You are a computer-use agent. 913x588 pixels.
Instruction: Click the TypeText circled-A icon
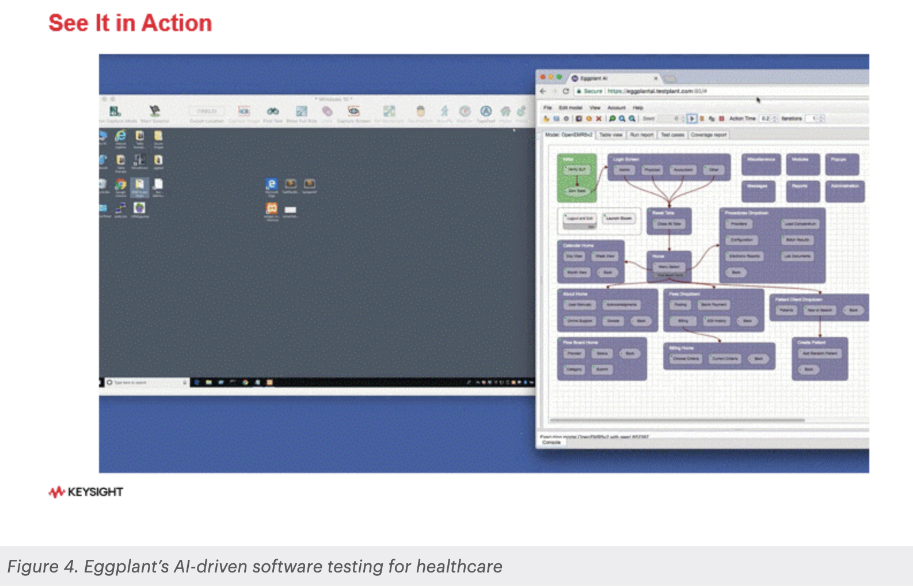[x=486, y=111]
